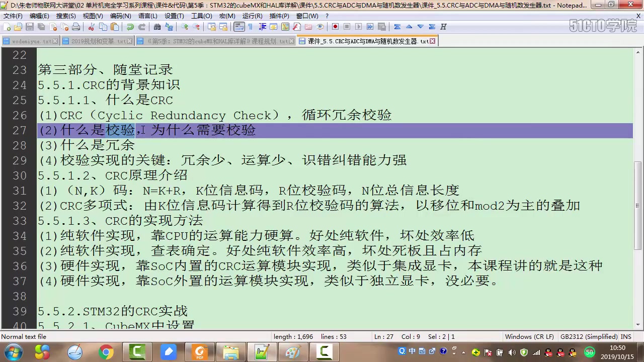The image size is (644, 362).
Task: Click the GB2312 (Simplified) encoding field
Action: click(x=589, y=337)
